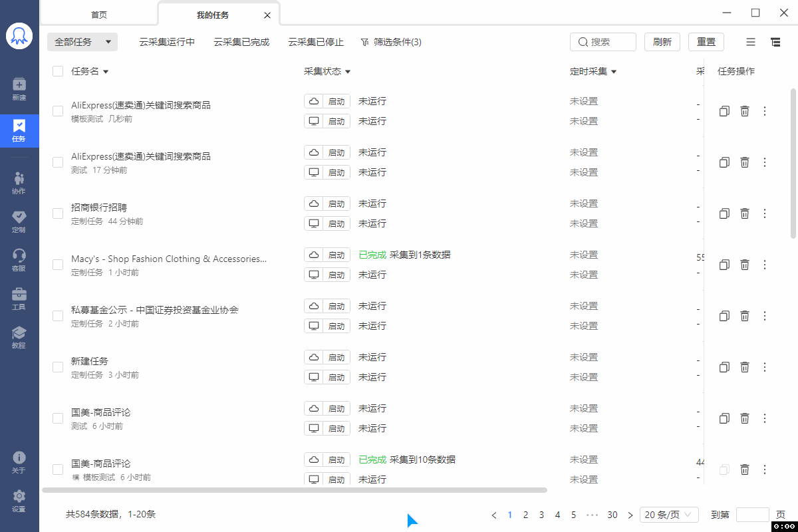Viewport: 798px width, 532px height.
Task: Switch to the grouped view icon
Action: tap(775, 42)
